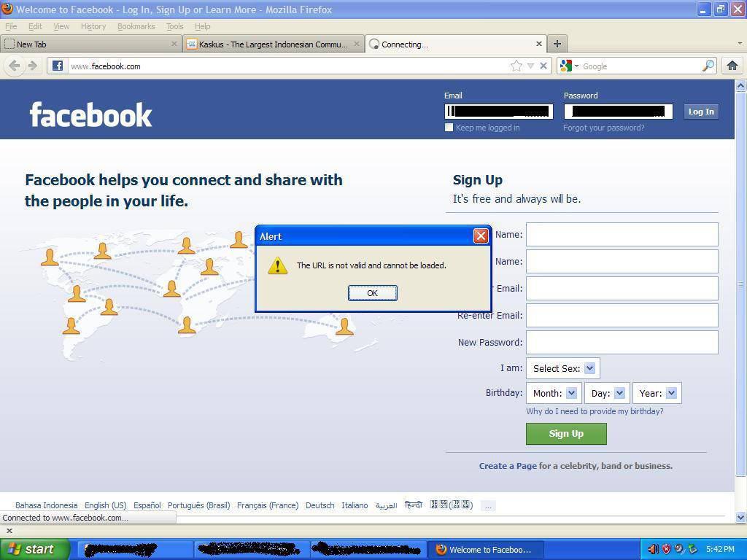
Task: Toggle Keep me logged in checkbox
Action: (449, 128)
